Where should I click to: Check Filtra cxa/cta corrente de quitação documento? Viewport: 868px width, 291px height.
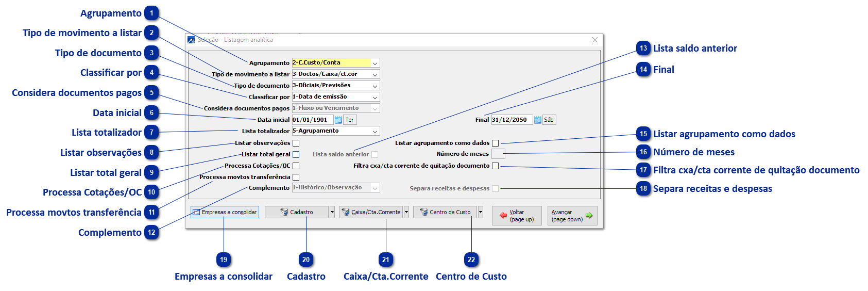495,166
